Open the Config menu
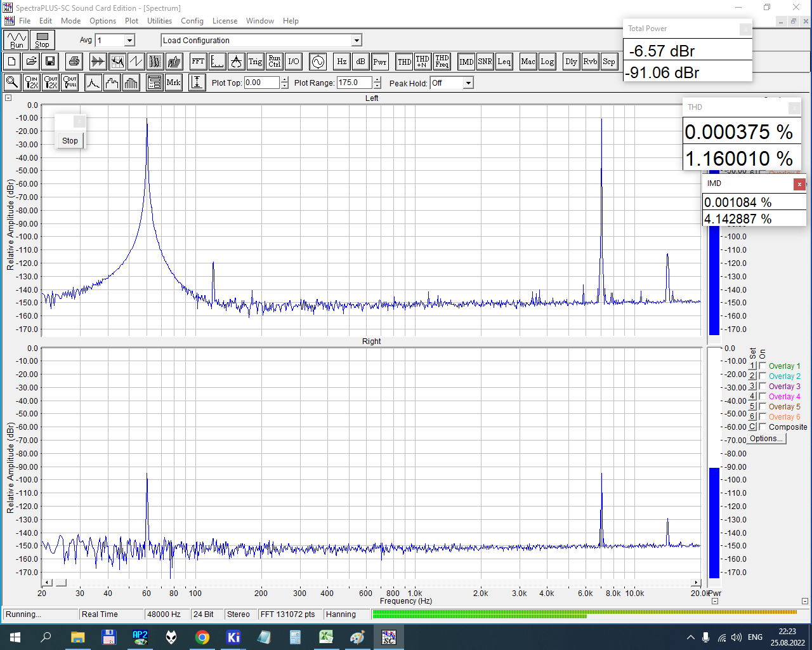This screenshot has width=812, height=650. tap(192, 21)
